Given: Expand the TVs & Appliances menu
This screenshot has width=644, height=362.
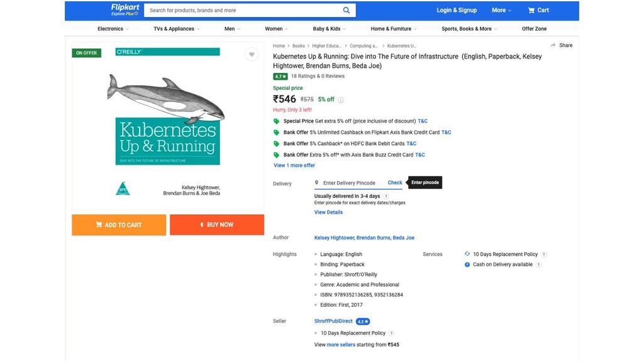Looking at the screenshot, I should tap(177, 29).
